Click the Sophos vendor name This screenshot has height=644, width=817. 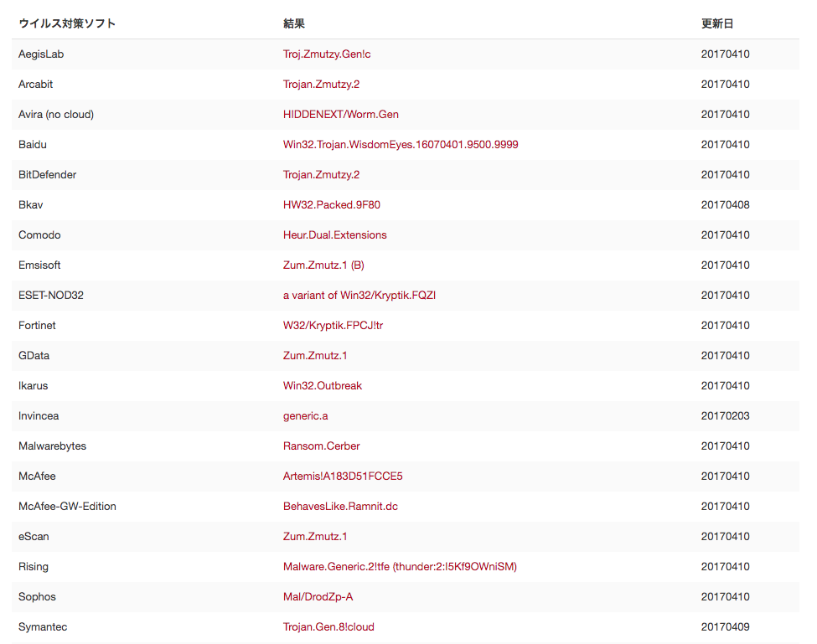[x=37, y=598]
